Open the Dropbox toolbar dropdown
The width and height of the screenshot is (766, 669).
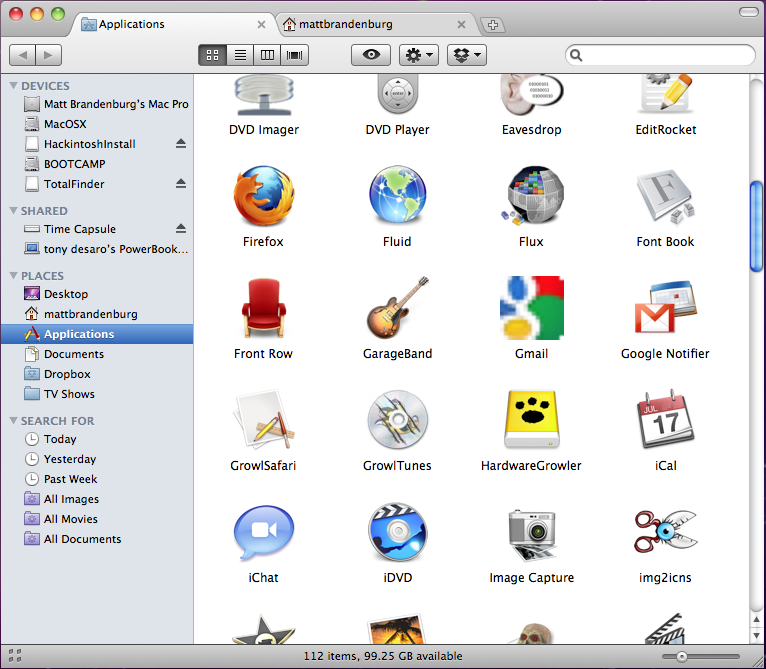(x=467, y=55)
